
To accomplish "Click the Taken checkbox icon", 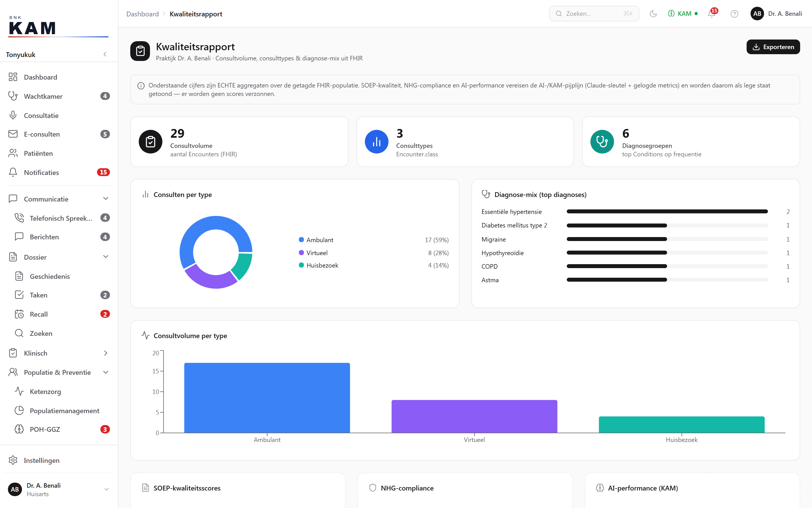I will tap(19, 295).
